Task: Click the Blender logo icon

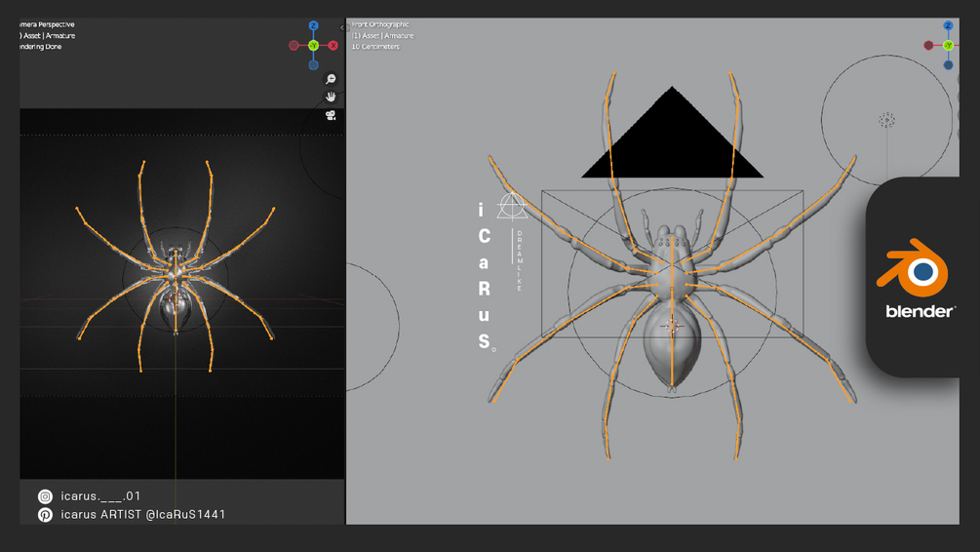Action: coord(913,267)
